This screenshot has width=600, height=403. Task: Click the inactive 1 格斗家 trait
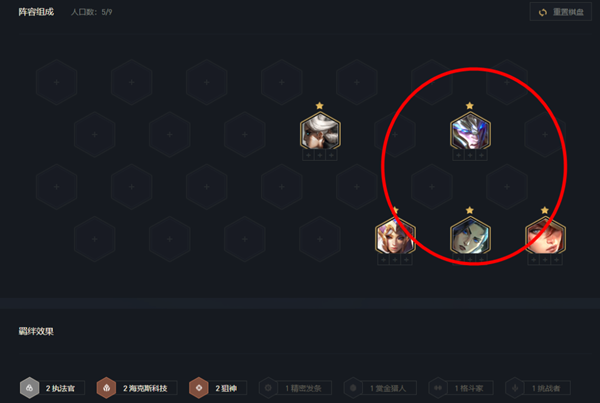point(461,388)
